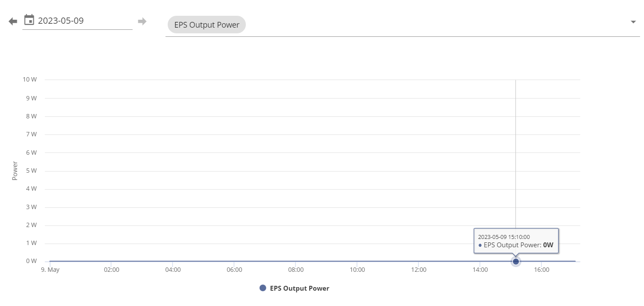Click the highlighted 15:10 data point
644x306 pixels.
click(516, 261)
